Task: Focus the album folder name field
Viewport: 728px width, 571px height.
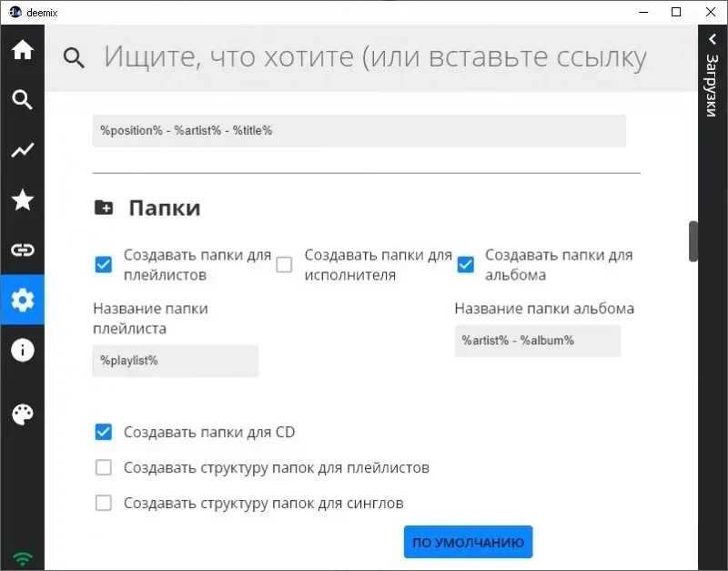Action: 537,341
